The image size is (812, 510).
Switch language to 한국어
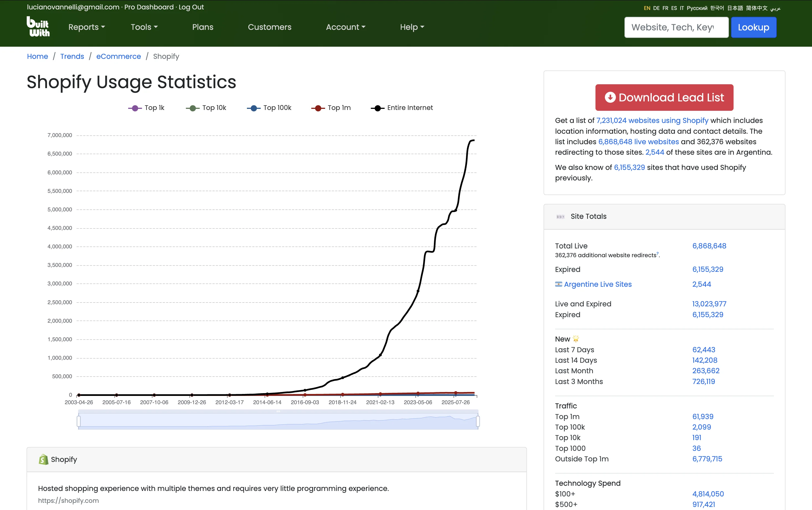pyautogui.click(x=717, y=8)
